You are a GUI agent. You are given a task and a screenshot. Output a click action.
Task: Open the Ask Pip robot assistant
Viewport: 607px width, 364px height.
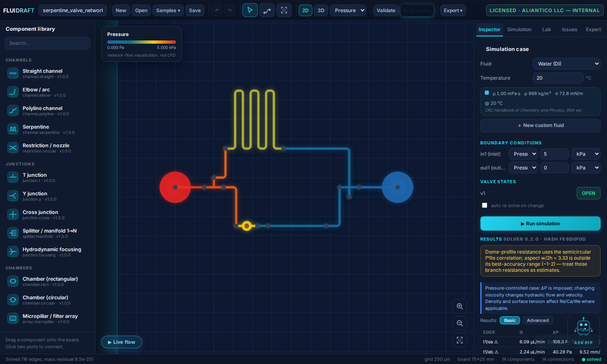[583, 330]
